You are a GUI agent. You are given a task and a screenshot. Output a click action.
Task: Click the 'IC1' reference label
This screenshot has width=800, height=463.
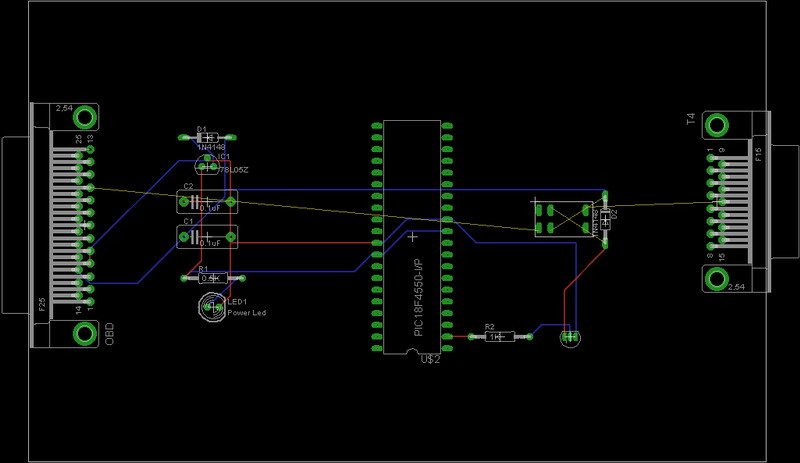224,156
